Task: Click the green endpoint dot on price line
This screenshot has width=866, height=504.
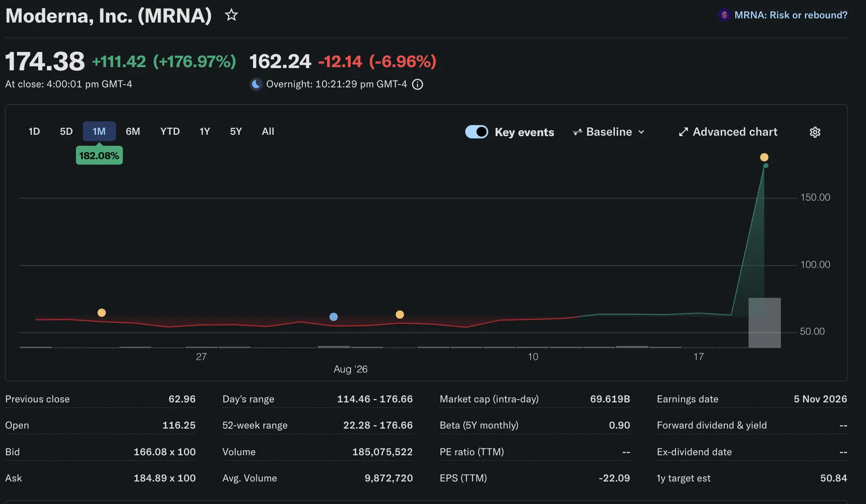Action: (766, 166)
